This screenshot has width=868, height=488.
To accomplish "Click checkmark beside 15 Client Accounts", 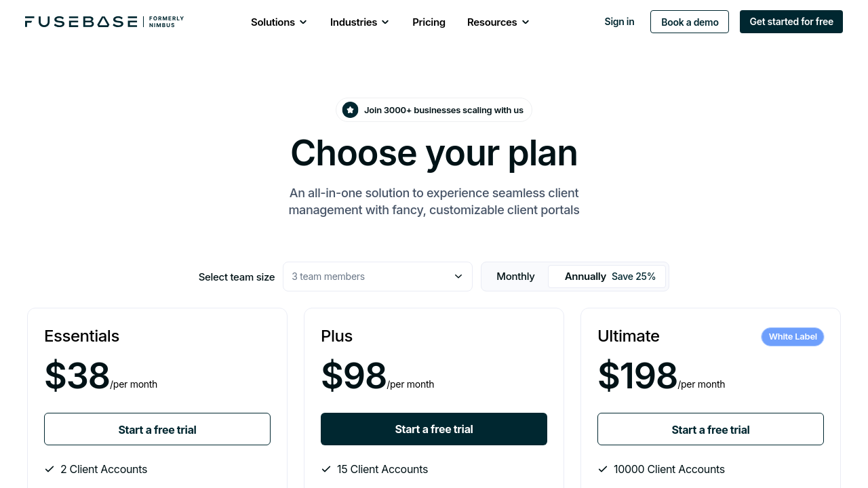I will [x=326, y=469].
